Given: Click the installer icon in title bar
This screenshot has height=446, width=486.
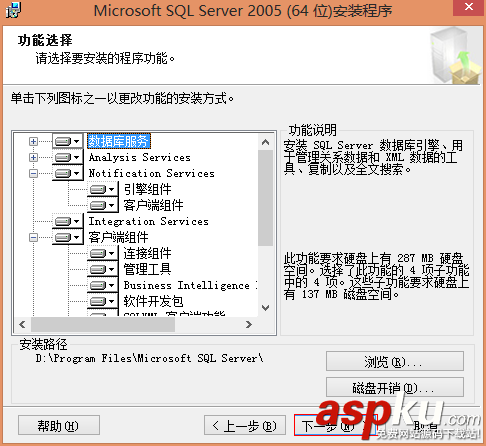Looking at the screenshot, I should pyautogui.click(x=14, y=10).
